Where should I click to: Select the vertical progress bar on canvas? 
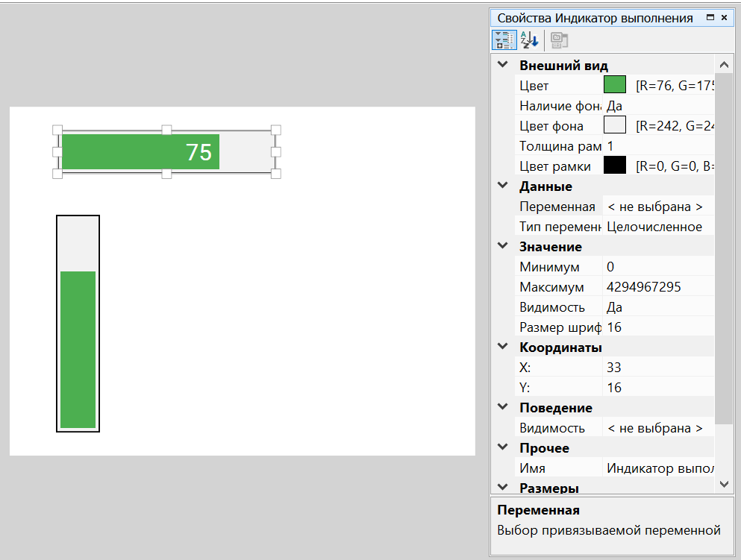coord(78,324)
